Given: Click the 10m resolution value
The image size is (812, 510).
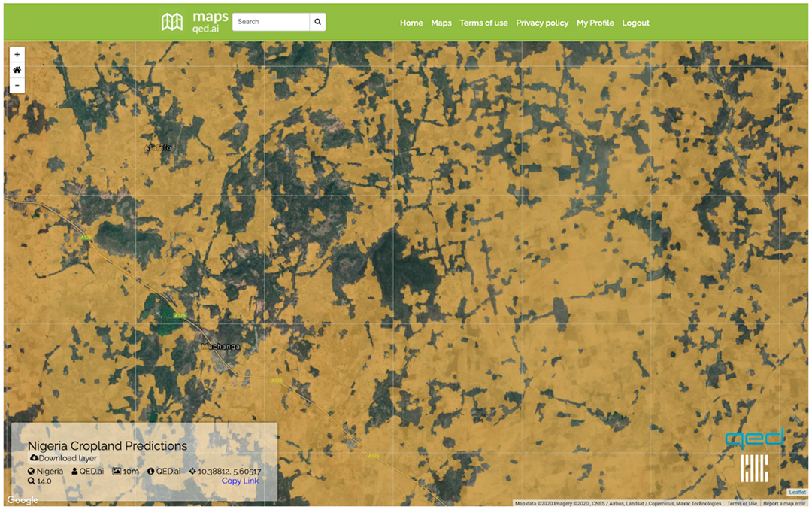Looking at the screenshot, I should coord(131,471).
